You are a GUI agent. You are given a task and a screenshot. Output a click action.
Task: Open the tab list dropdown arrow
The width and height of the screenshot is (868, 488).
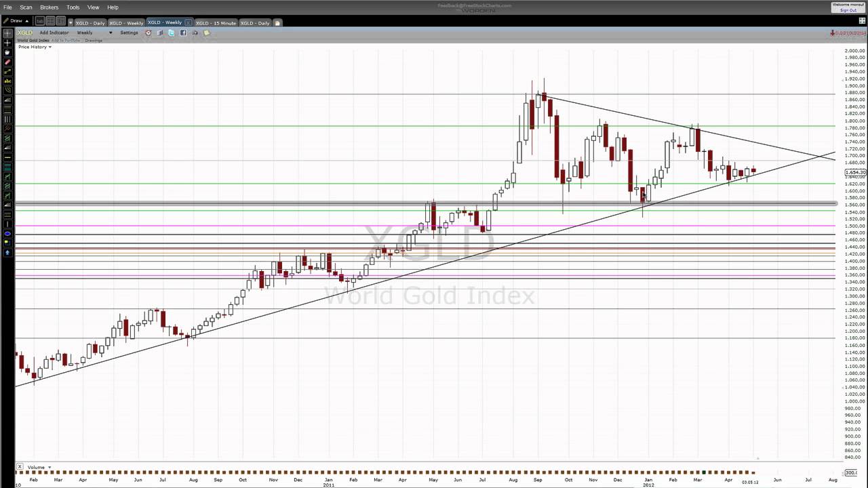pyautogui.click(x=71, y=23)
